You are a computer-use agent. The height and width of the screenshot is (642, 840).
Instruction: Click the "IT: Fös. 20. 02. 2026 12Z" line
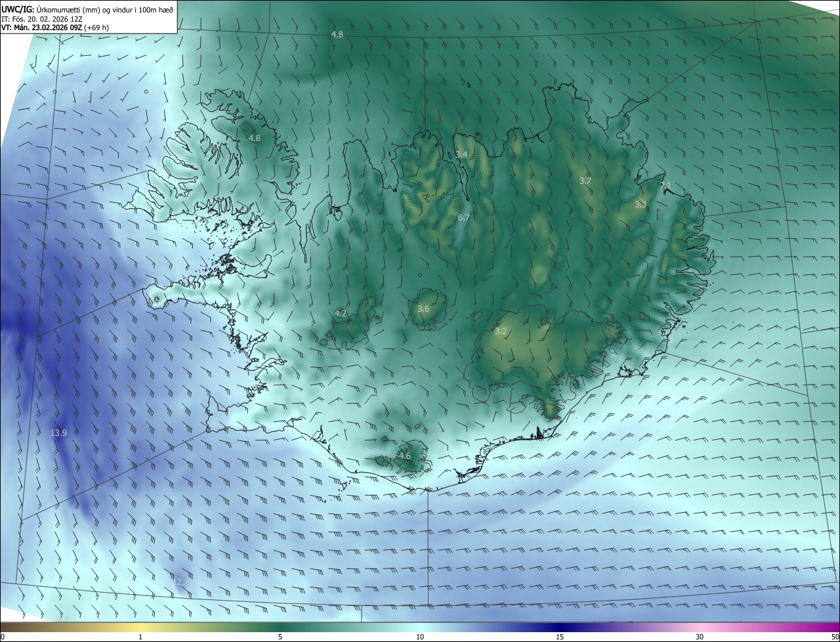pyautogui.click(x=41, y=18)
